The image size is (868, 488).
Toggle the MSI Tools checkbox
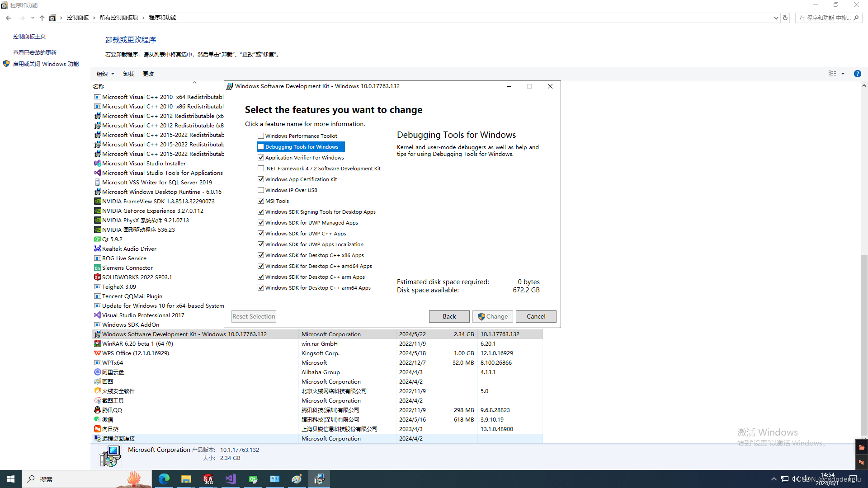pos(261,201)
